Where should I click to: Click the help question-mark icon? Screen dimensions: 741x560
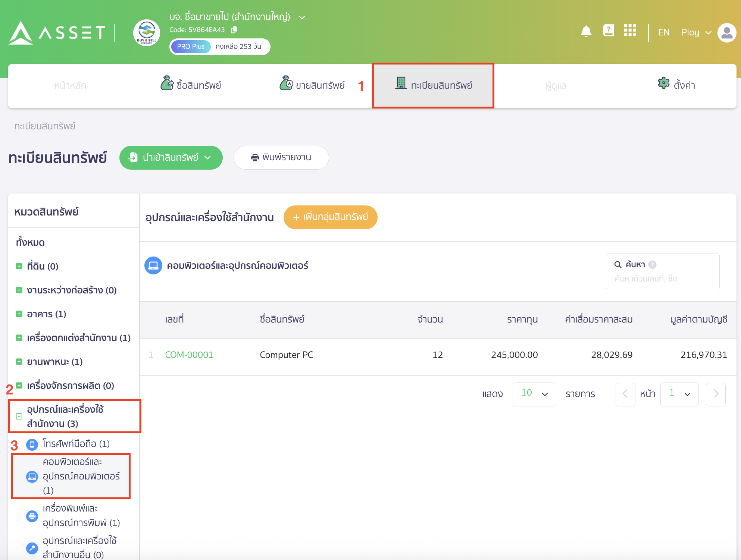(608, 31)
